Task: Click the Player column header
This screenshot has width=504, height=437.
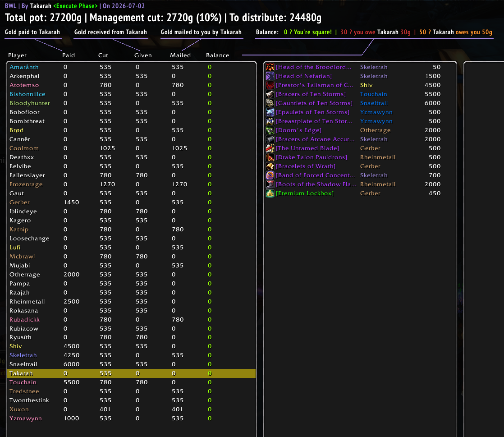Action: pyautogui.click(x=18, y=55)
